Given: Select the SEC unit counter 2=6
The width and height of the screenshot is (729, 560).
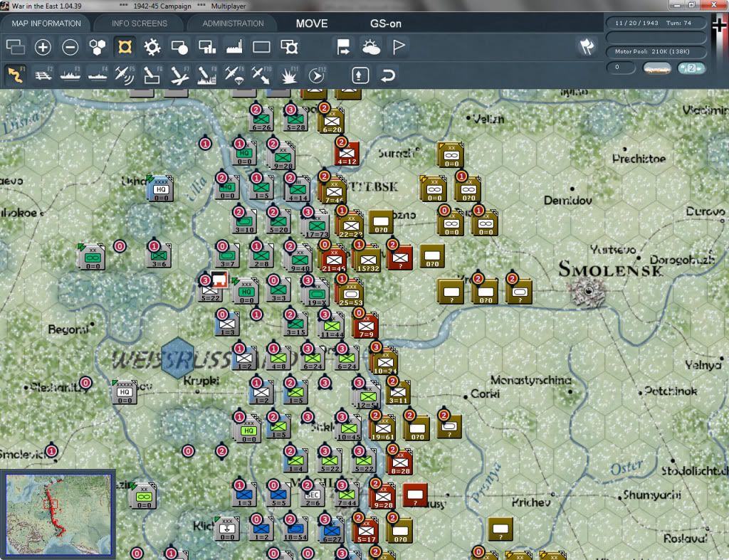Looking at the screenshot, I should tap(313, 496).
